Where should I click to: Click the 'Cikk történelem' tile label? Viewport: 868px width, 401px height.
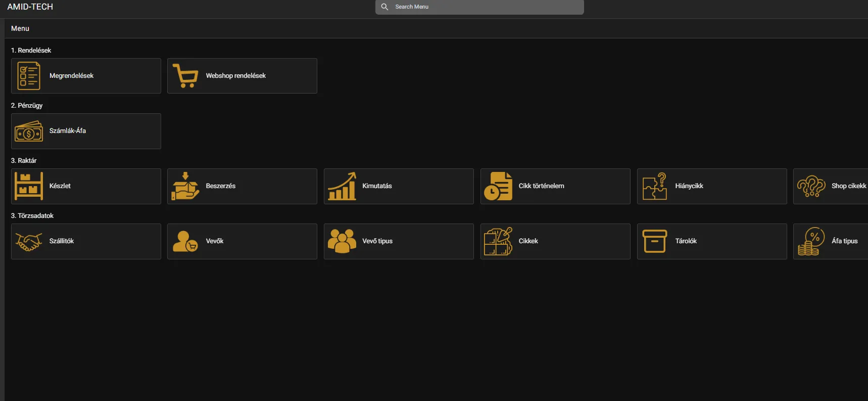542,186
